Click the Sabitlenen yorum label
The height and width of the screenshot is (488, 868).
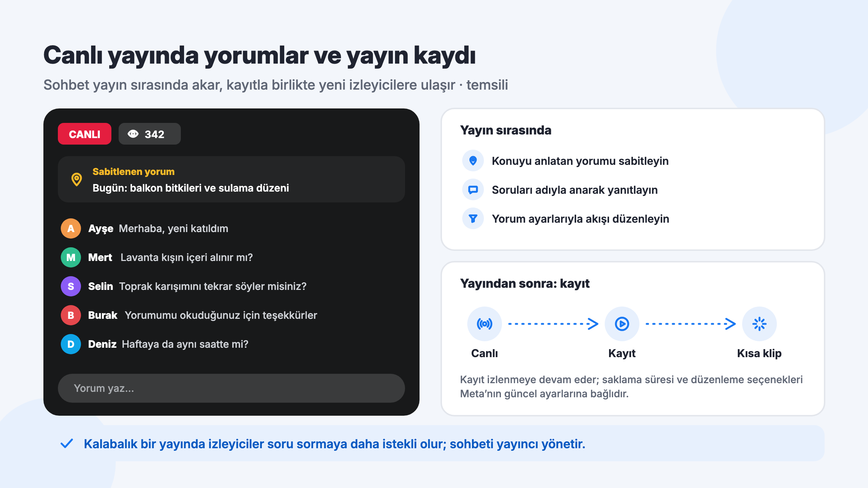[x=133, y=172]
